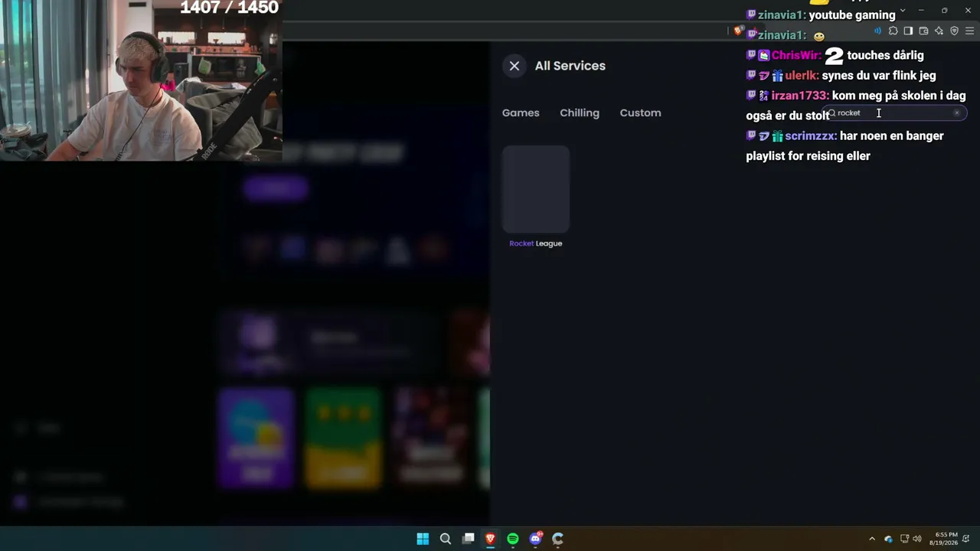Focus the search field containing "rocket"
The height and width of the screenshot is (551, 980).
[x=896, y=113]
